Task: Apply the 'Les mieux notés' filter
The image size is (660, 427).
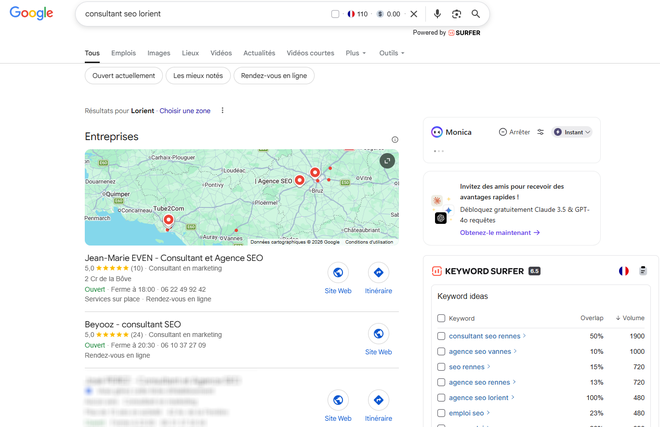Action: (200, 75)
